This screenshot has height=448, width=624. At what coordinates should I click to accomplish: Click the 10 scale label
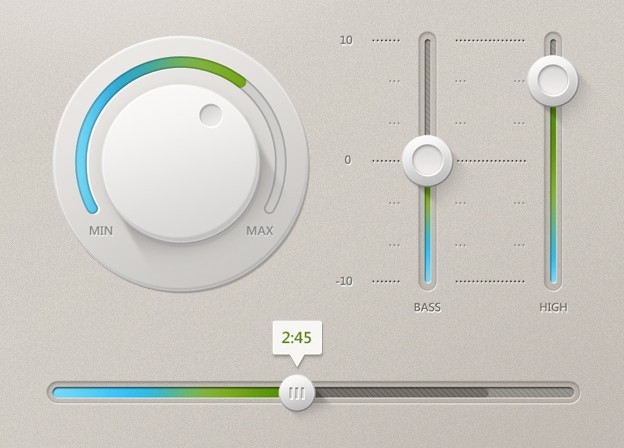tap(346, 40)
